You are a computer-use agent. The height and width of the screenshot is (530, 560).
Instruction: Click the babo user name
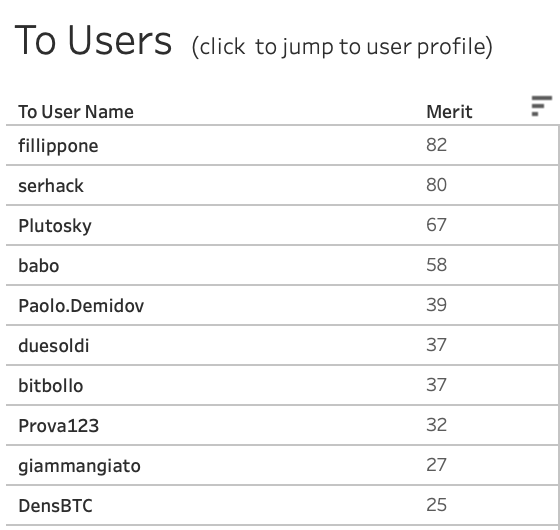click(x=39, y=266)
